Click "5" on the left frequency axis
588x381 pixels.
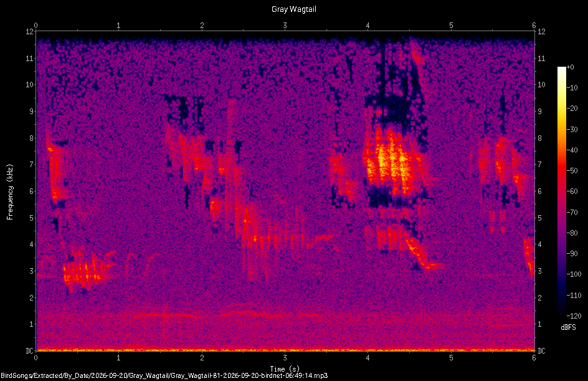(32, 218)
